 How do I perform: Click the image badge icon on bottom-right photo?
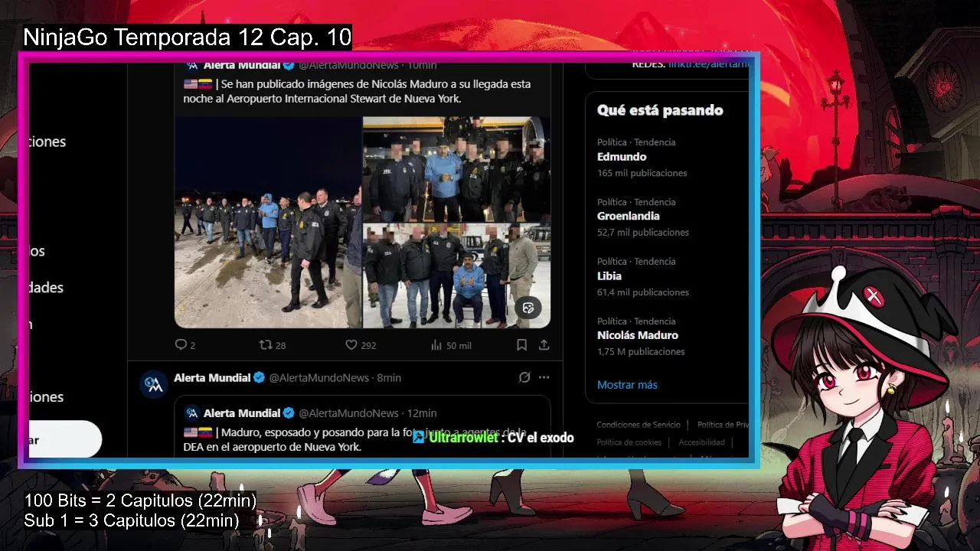[x=528, y=308]
